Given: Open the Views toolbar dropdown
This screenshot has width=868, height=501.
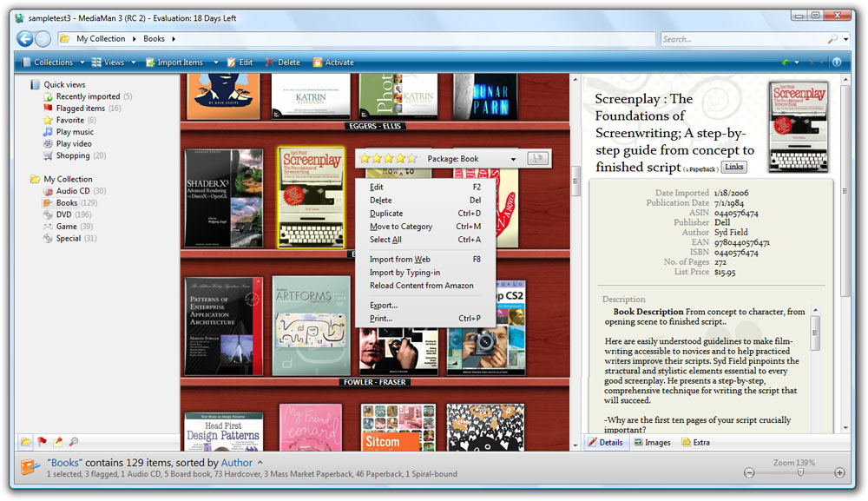Looking at the screenshot, I should pyautogui.click(x=114, y=63).
